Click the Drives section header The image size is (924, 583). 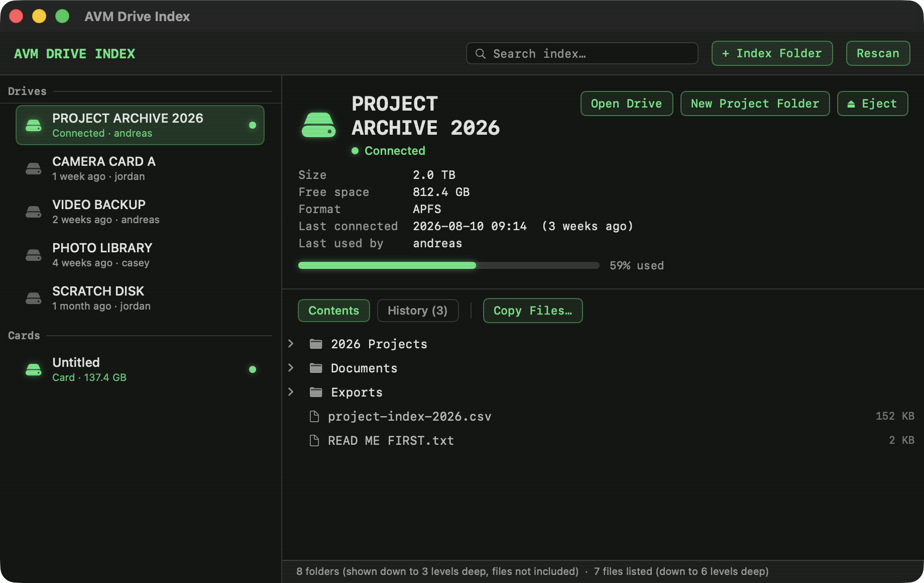27,91
